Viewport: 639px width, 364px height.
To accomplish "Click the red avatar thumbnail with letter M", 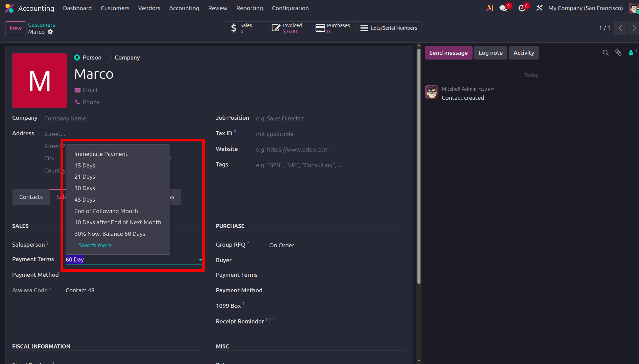I will pos(40,80).
